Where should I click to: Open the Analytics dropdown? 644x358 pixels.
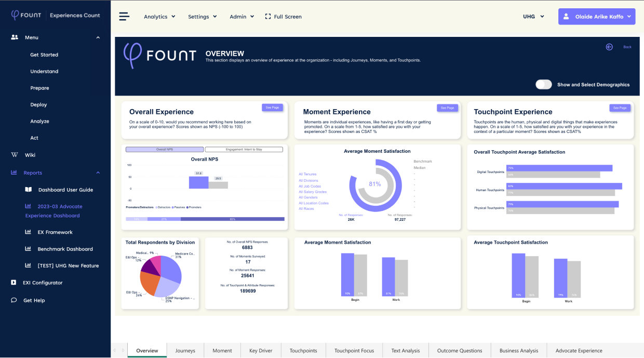click(x=159, y=17)
